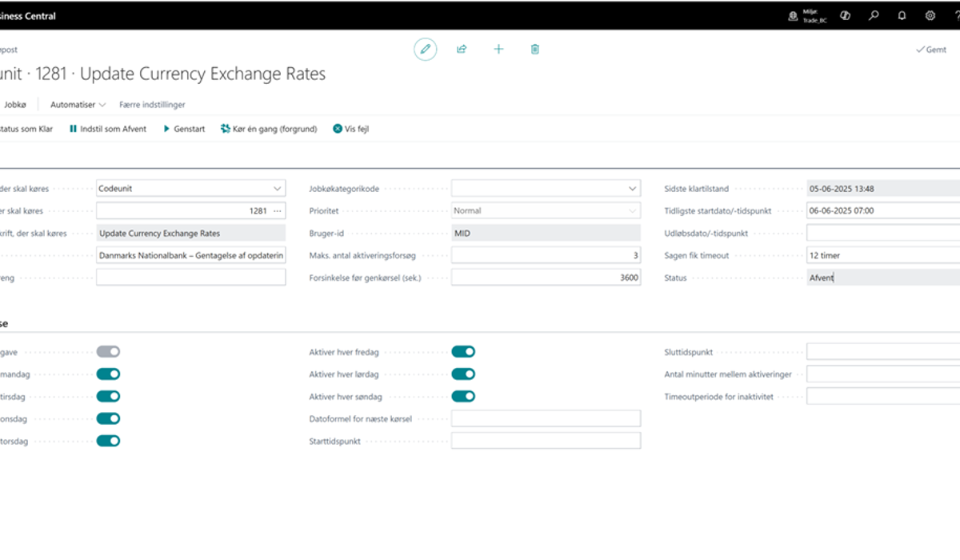
Task: Show notifications via the bell icon
Action: [902, 15]
